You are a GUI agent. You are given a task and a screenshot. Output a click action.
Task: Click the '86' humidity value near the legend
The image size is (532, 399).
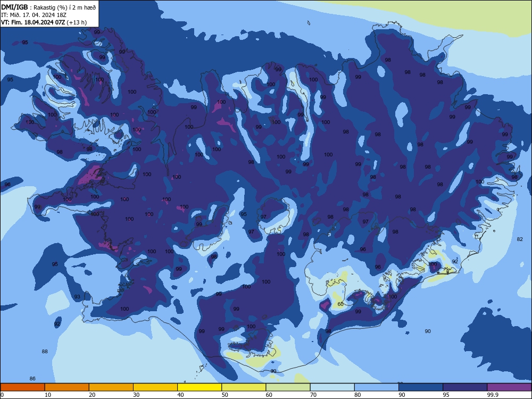coord(32,379)
